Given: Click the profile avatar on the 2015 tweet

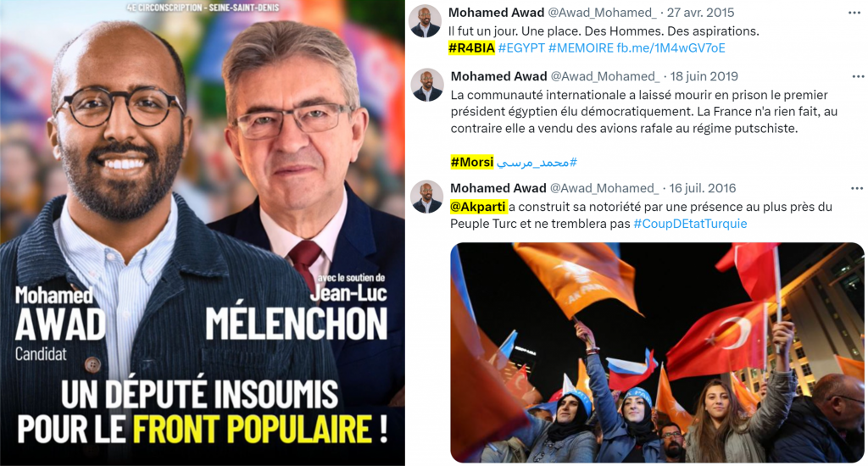Looking at the screenshot, I should (x=425, y=21).
